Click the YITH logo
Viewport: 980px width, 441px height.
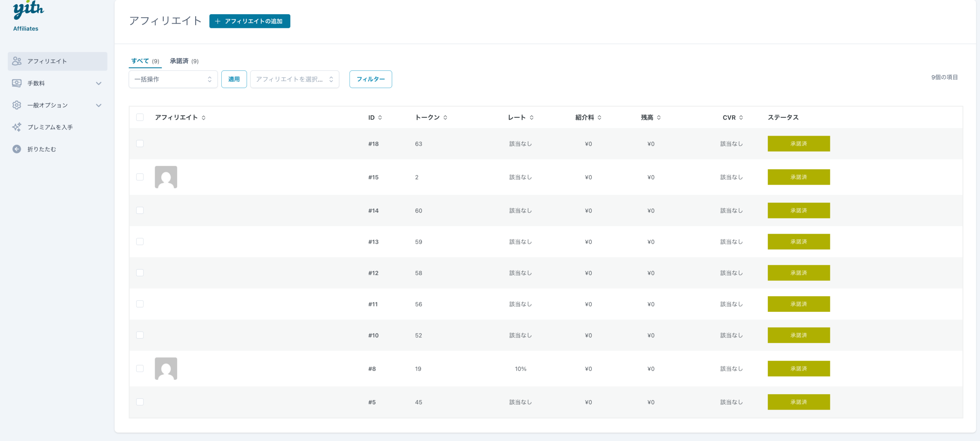pyautogui.click(x=28, y=10)
